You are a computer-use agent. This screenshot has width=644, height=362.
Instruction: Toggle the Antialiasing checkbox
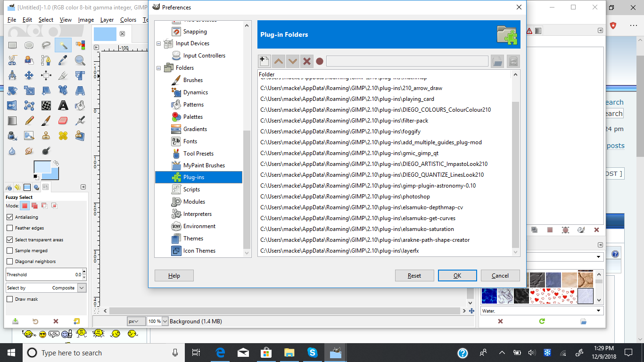coord(10,217)
